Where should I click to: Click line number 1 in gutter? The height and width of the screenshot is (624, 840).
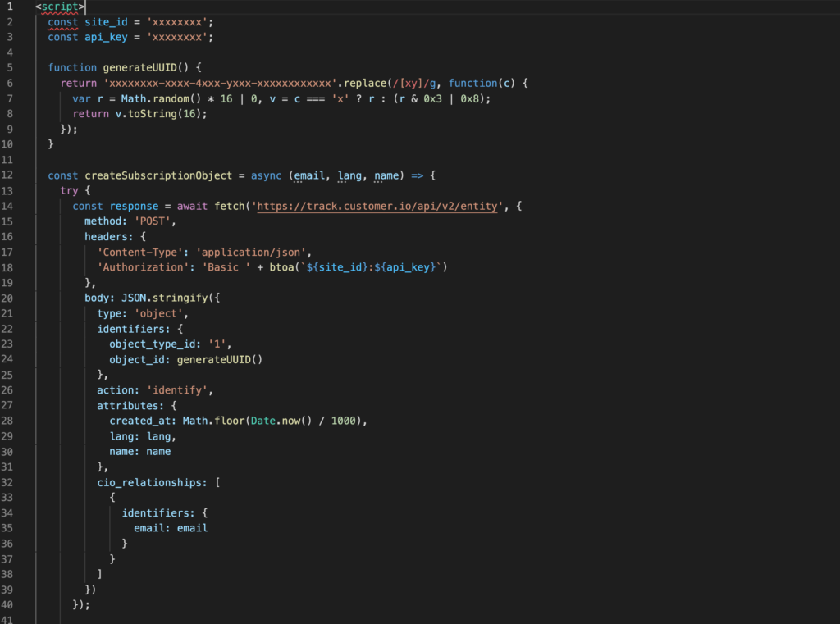[x=10, y=7]
